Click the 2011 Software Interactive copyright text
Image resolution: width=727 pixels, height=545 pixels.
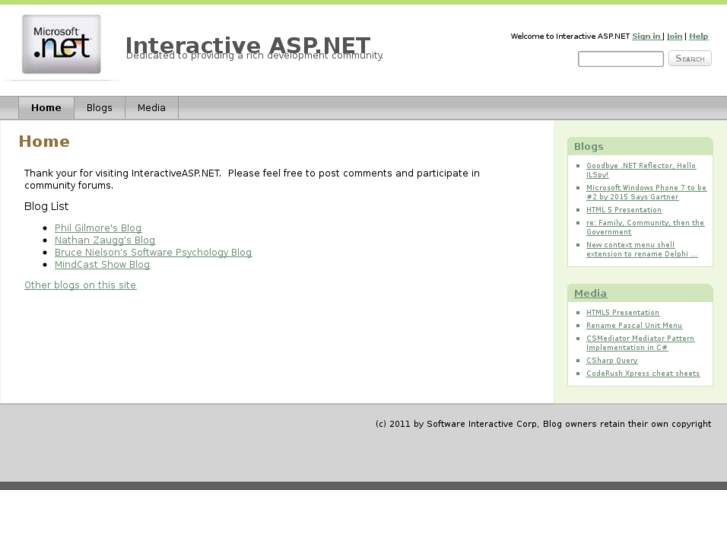(x=543, y=423)
